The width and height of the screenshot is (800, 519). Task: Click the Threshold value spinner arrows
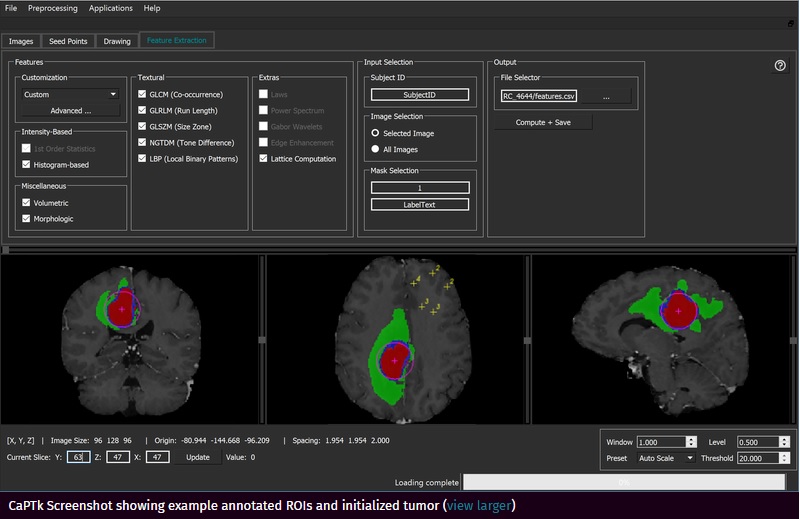click(786, 458)
